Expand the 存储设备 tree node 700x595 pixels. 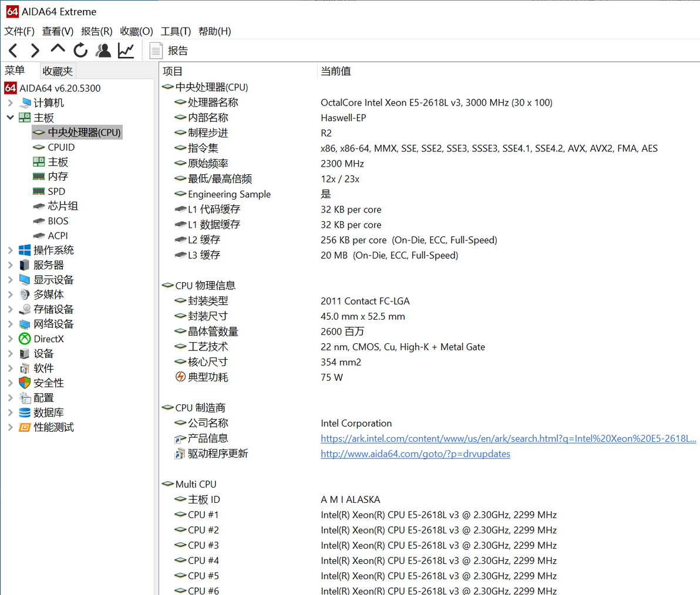pos(10,309)
